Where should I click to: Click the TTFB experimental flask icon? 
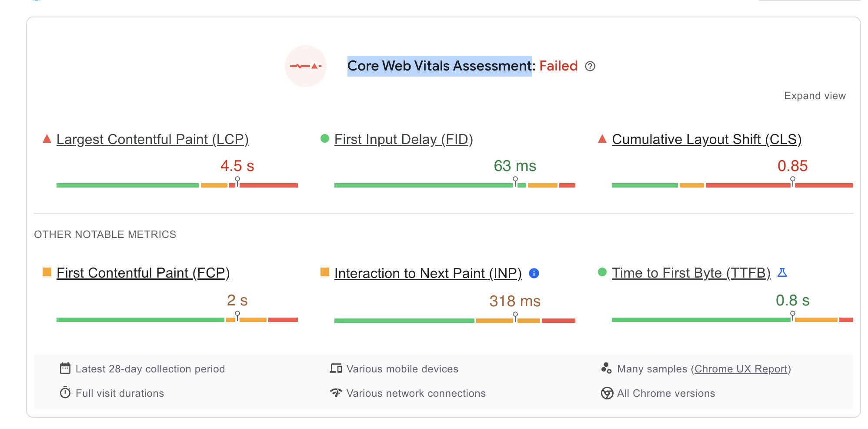[x=782, y=273]
